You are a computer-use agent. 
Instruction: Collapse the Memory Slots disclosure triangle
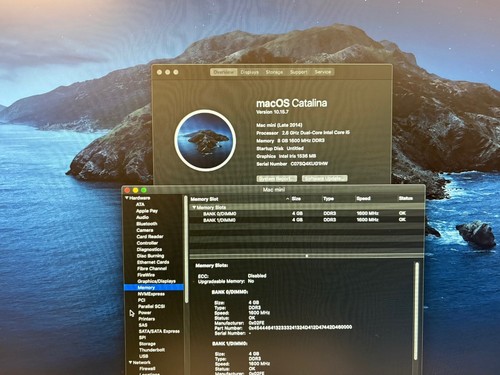tap(194, 207)
